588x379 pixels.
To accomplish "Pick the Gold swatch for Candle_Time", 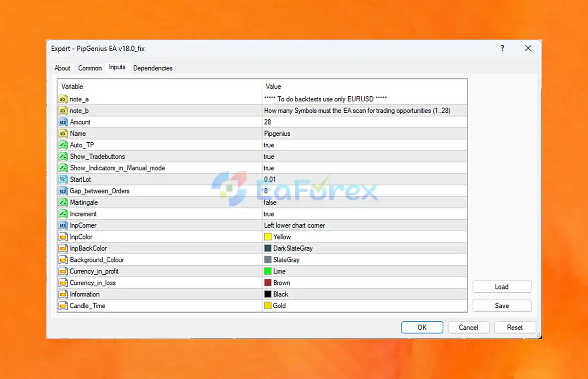I will (x=268, y=306).
